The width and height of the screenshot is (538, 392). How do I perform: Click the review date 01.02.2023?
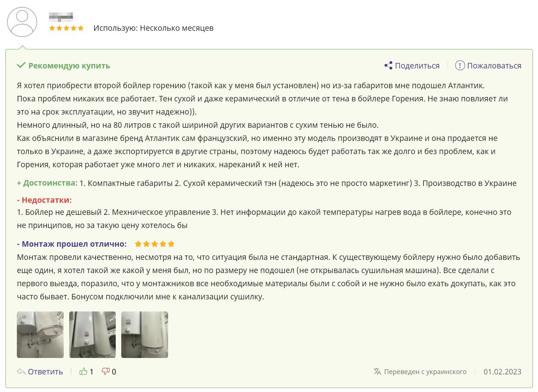tap(502, 372)
